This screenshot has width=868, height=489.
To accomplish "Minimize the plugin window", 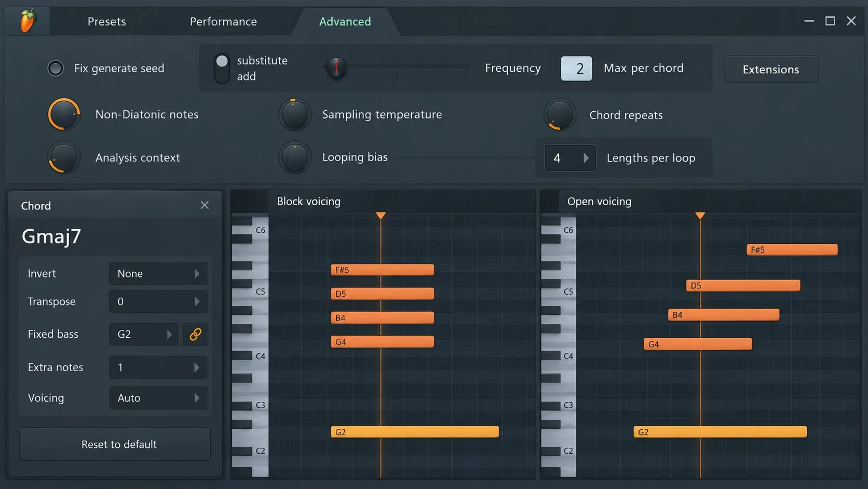I will 809,21.
